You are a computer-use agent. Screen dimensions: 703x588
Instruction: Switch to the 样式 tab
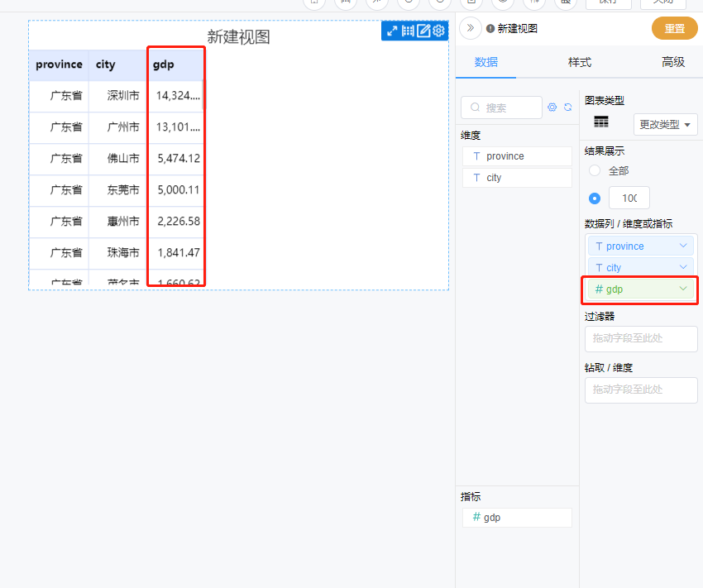click(579, 62)
